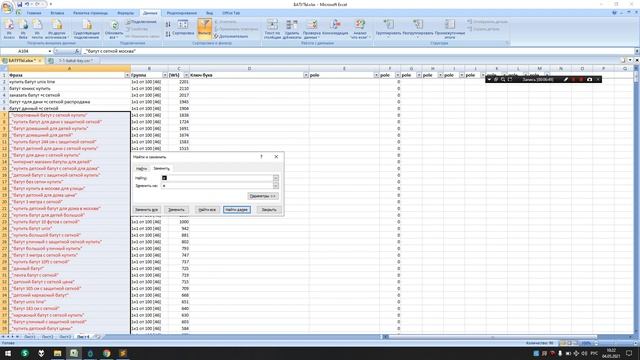This screenshot has height=360, width=640.
Task: Toggle the Filter button in the ribbon
Action: coord(204,28)
